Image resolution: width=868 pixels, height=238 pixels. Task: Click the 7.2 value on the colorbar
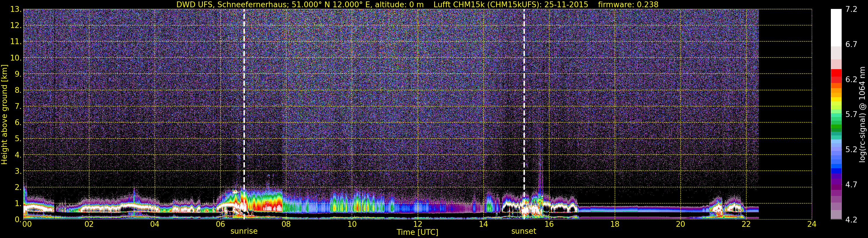[x=851, y=10]
